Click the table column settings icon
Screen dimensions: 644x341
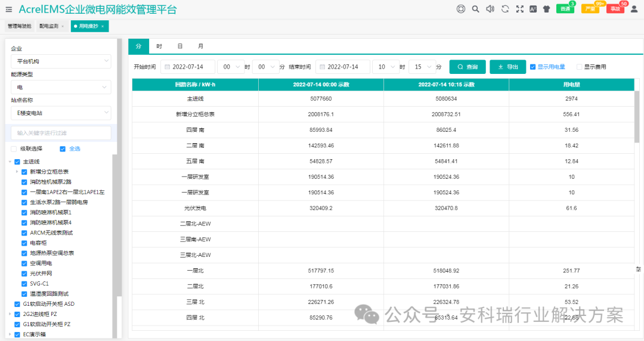click(638, 269)
